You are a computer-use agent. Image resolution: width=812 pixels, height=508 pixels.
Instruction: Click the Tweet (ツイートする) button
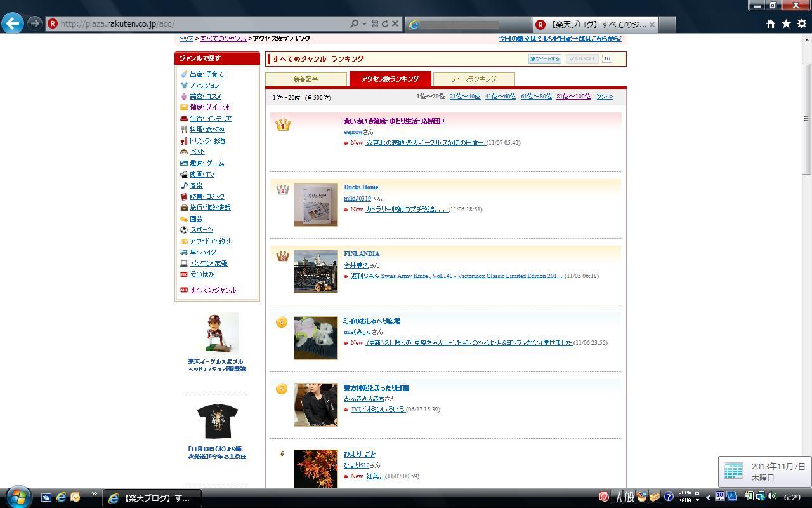coord(544,58)
